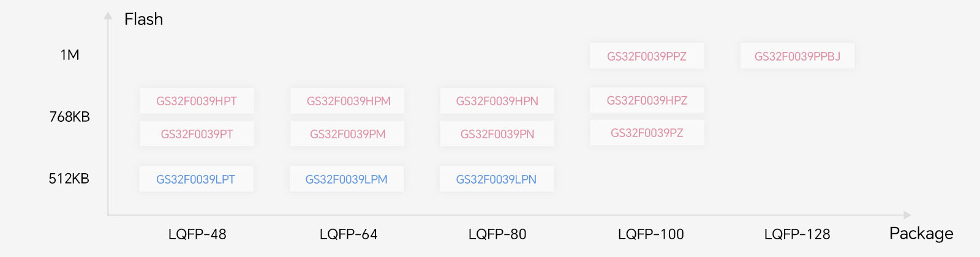Viewport: 980px width, 257px height.
Task: Open the blue GS32F0039LPT link
Action: [x=196, y=179]
